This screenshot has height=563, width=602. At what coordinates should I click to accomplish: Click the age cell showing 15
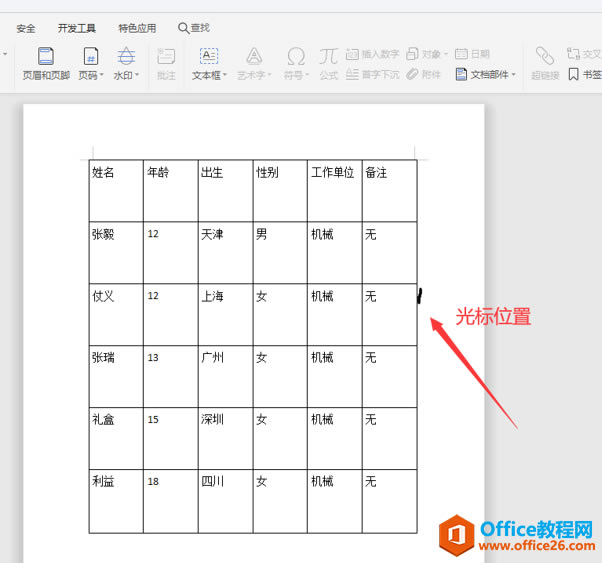(171, 438)
